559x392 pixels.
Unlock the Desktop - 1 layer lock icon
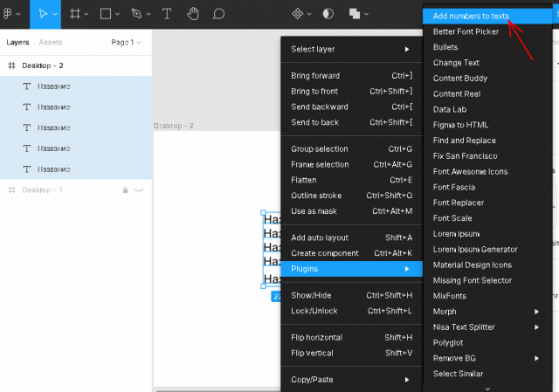pyautogui.click(x=126, y=189)
